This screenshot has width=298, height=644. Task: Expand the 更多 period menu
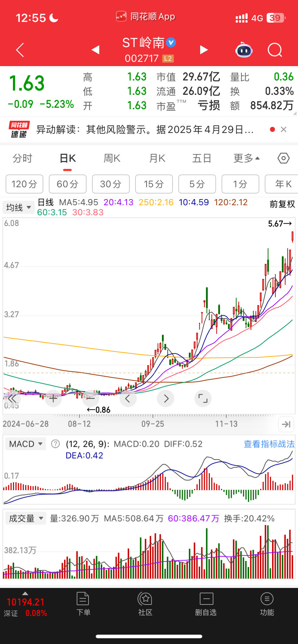pyautogui.click(x=247, y=158)
